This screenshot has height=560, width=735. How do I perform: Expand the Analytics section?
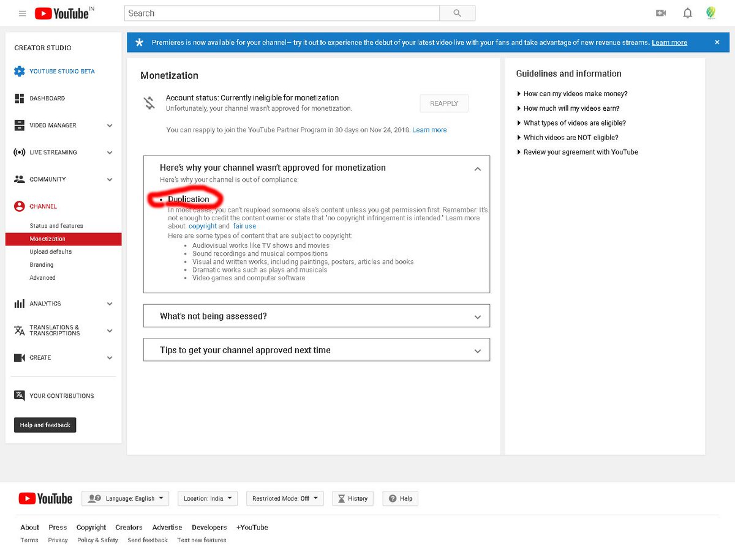(110, 304)
